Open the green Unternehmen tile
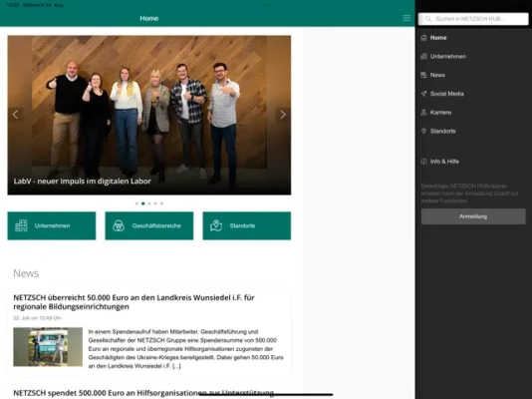This screenshot has width=532, height=399. click(52, 225)
